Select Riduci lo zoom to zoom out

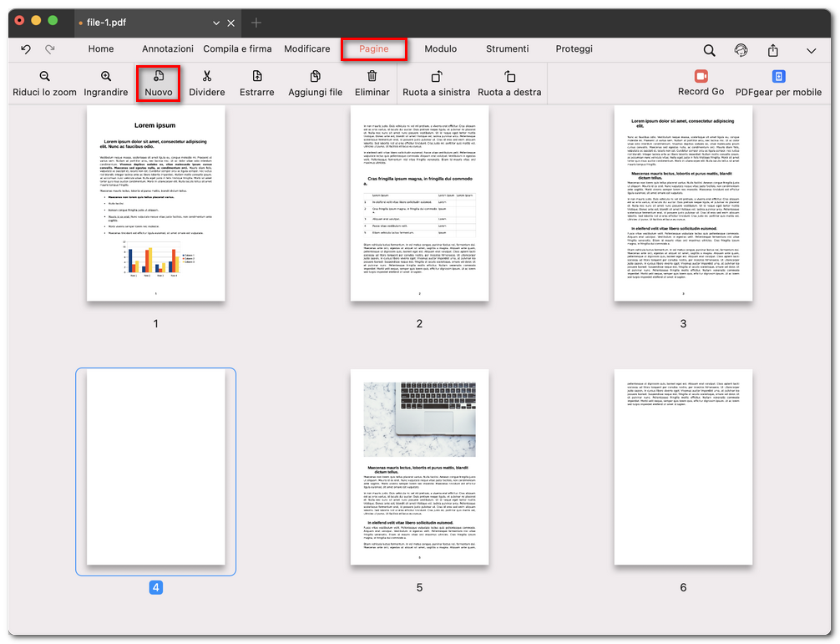[x=43, y=83]
